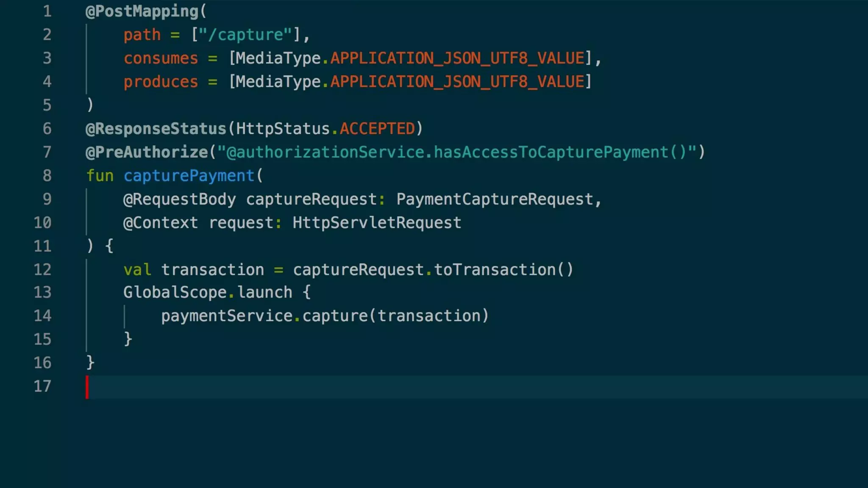Click line number 17 in gutter
868x488 pixels.
click(x=42, y=386)
